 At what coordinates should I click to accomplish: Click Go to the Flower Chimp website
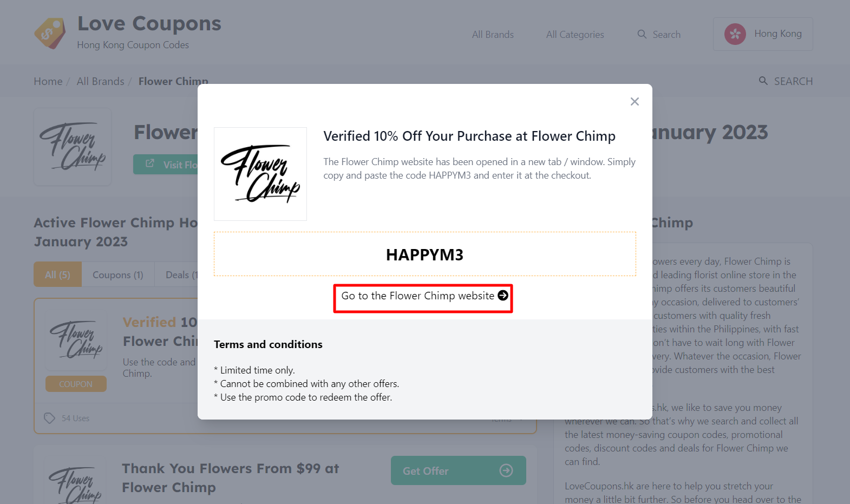coord(423,296)
